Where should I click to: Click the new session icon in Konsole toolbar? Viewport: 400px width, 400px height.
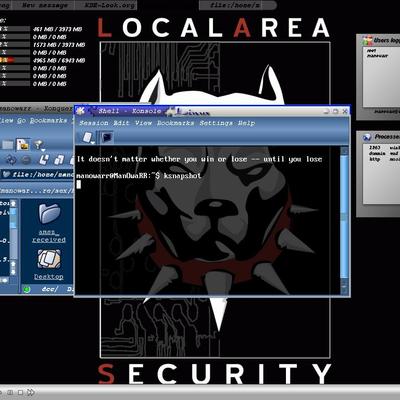click(x=88, y=137)
